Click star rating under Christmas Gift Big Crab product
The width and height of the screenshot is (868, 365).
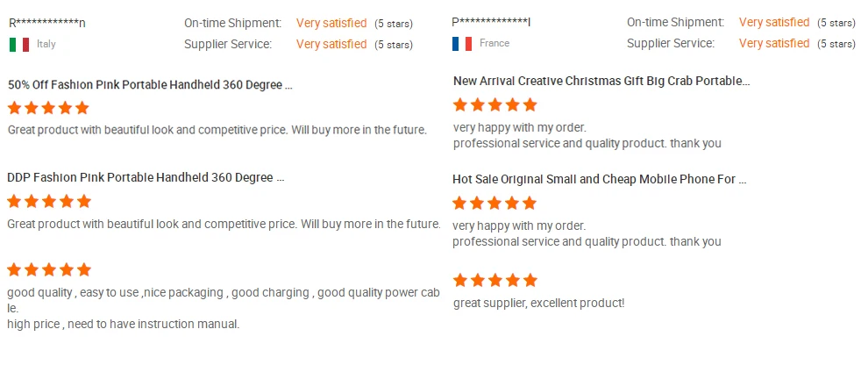pos(494,105)
